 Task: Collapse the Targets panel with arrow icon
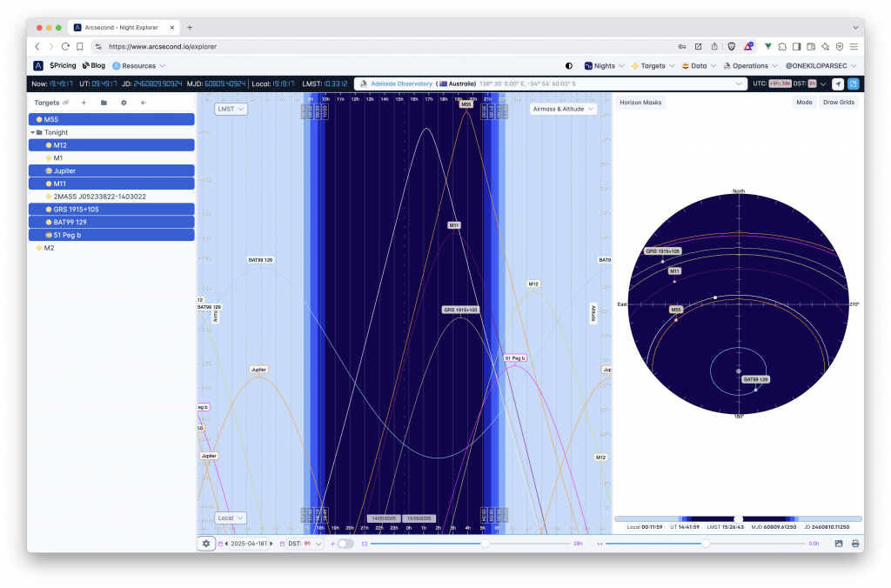pos(144,103)
